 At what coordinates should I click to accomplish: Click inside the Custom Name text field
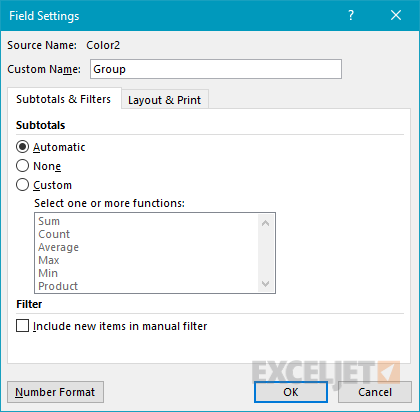pos(216,69)
